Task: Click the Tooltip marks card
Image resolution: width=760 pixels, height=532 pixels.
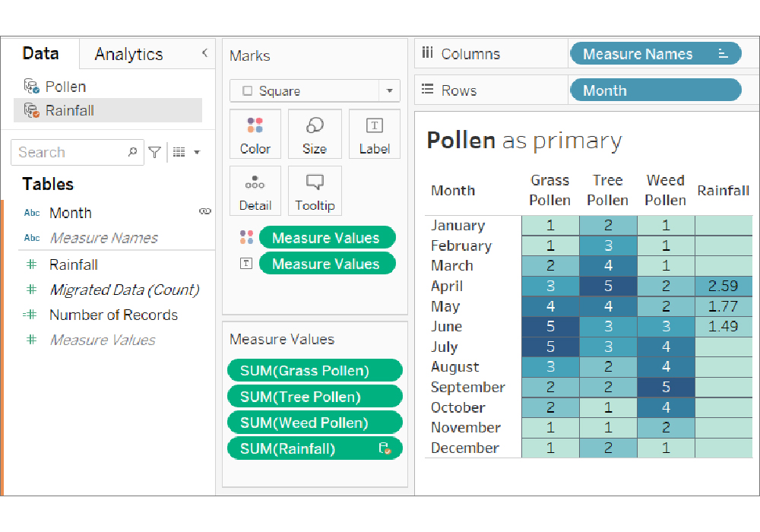Action: pos(315,192)
